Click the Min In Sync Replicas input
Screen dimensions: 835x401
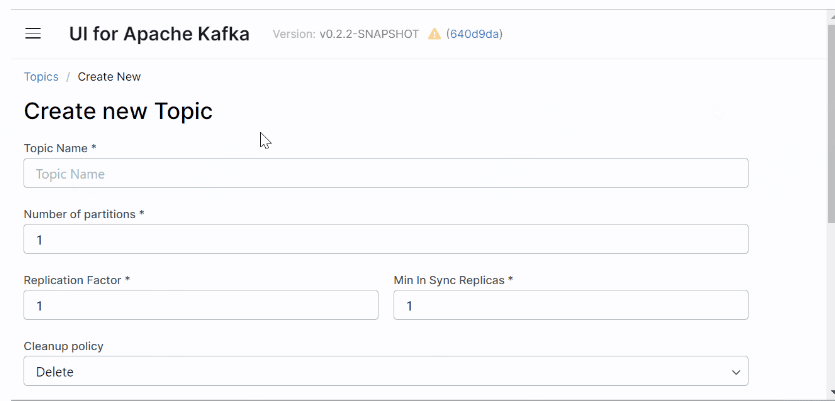(571, 306)
